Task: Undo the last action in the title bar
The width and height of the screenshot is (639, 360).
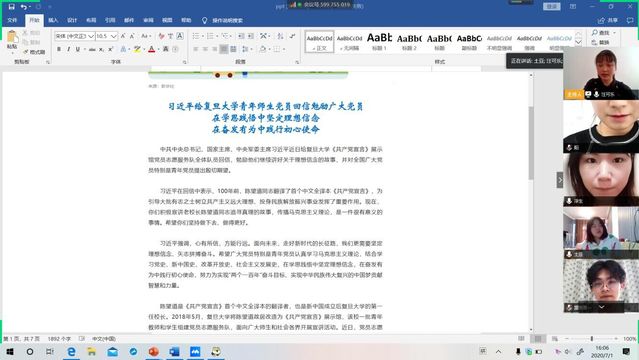Action: pyautogui.click(x=24, y=7)
